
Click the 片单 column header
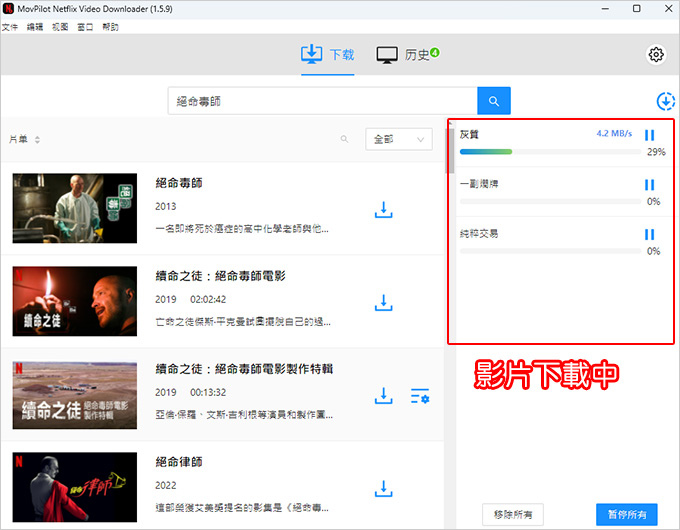[18, 139]
